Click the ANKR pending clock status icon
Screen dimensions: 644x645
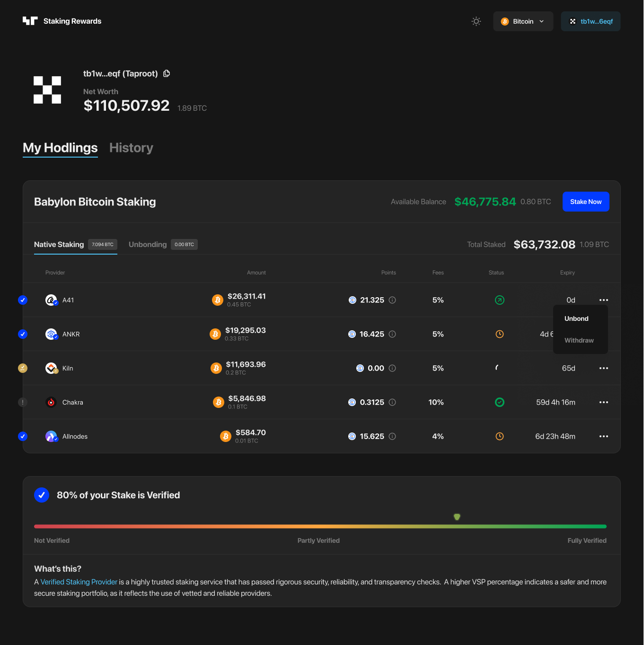click(500, 334)
